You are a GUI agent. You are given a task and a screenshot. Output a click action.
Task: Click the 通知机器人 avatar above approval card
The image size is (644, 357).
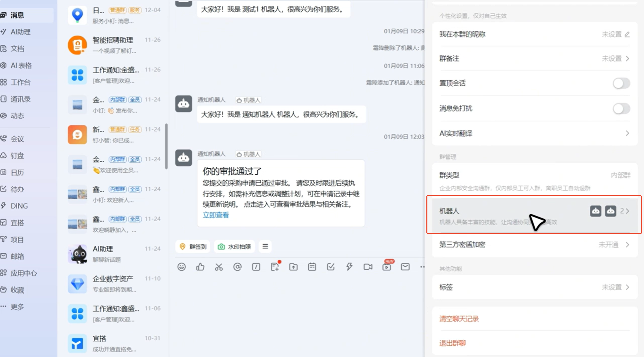coord(184,158)
